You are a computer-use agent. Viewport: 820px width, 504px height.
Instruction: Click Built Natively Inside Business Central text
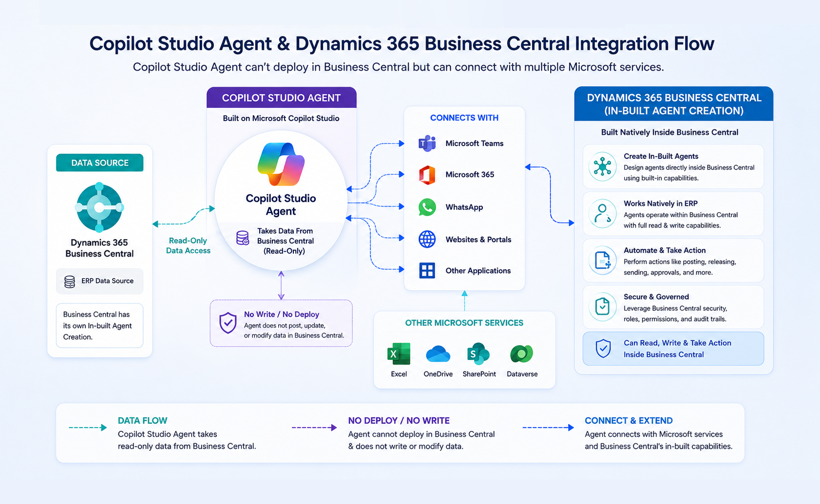point(669,132)
